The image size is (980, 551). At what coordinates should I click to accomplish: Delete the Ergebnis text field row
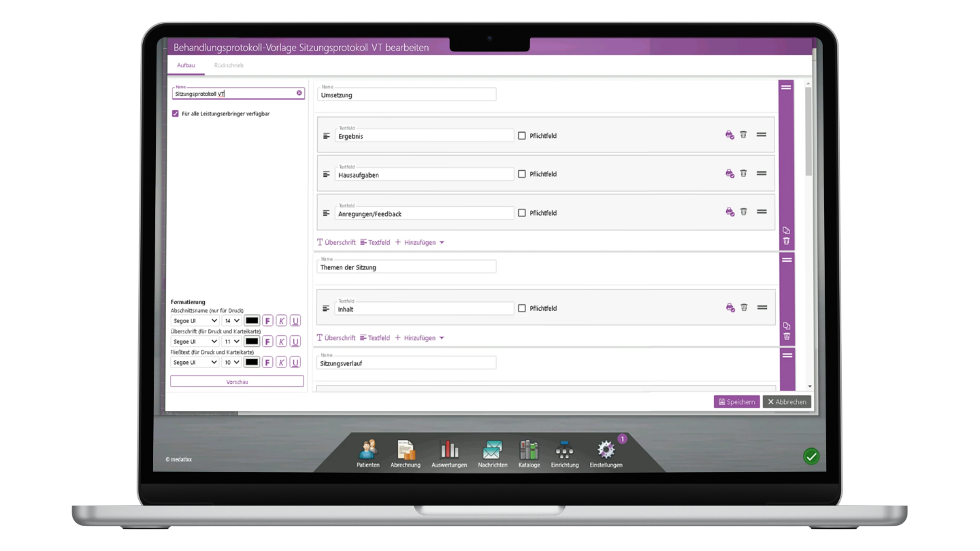(743, 135)
